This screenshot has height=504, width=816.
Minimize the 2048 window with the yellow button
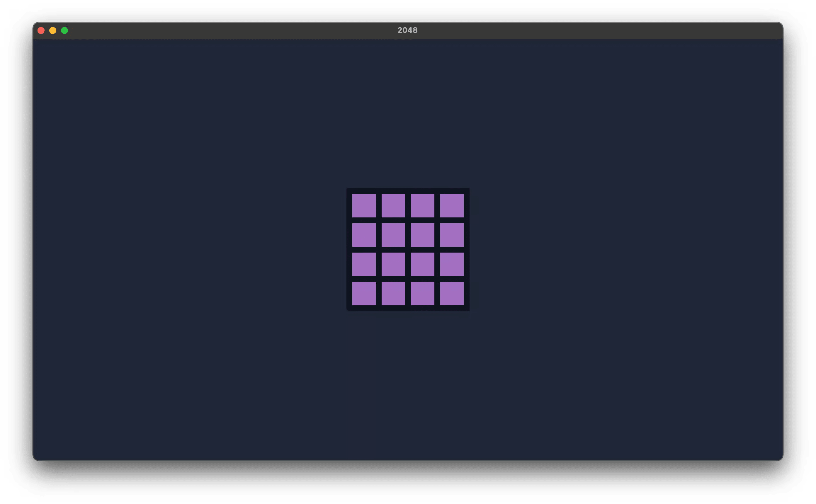point(53,31)
